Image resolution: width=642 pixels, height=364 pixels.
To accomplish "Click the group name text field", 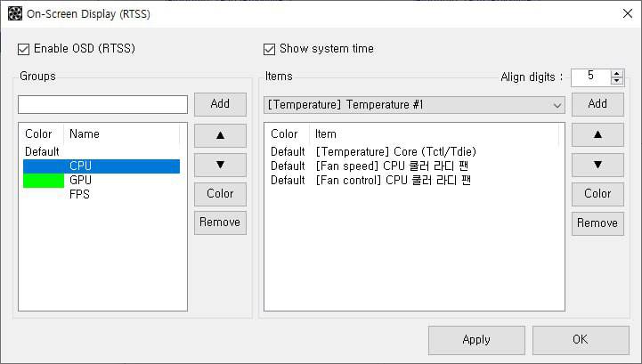I will [103, 105].
